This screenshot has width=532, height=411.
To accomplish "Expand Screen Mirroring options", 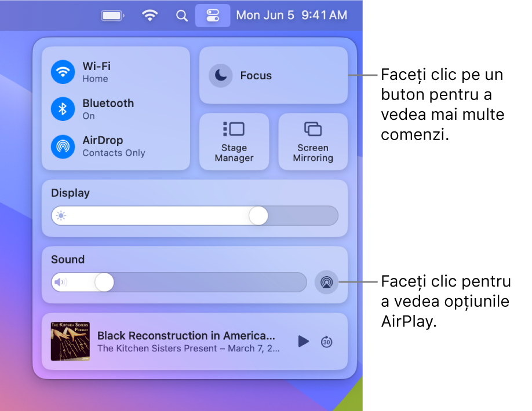I will click(313, 141).
